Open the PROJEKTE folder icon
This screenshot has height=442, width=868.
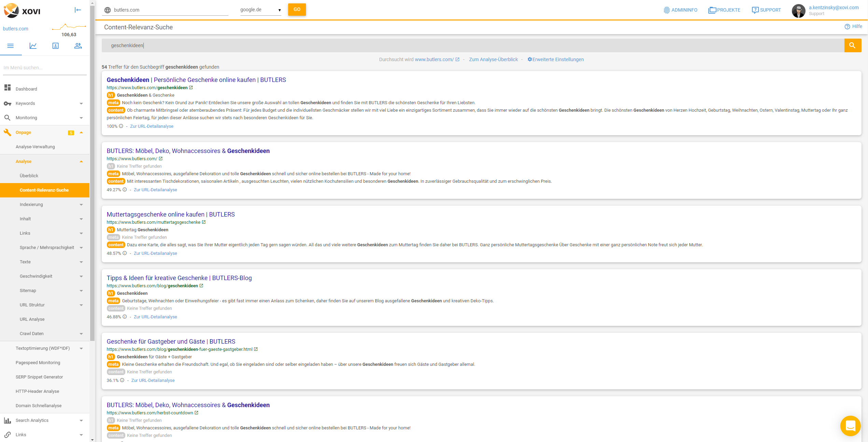(x=712, y=10)
